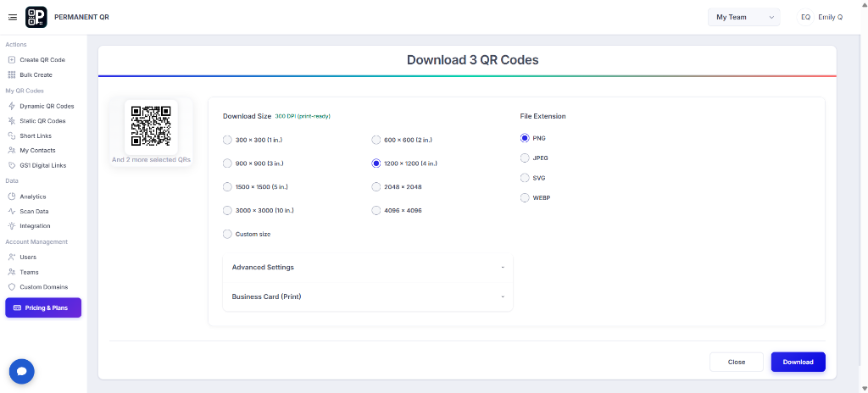Select 2048 × 2048 size
Viewport: 868px width, 393px height.
click(376, 186)
